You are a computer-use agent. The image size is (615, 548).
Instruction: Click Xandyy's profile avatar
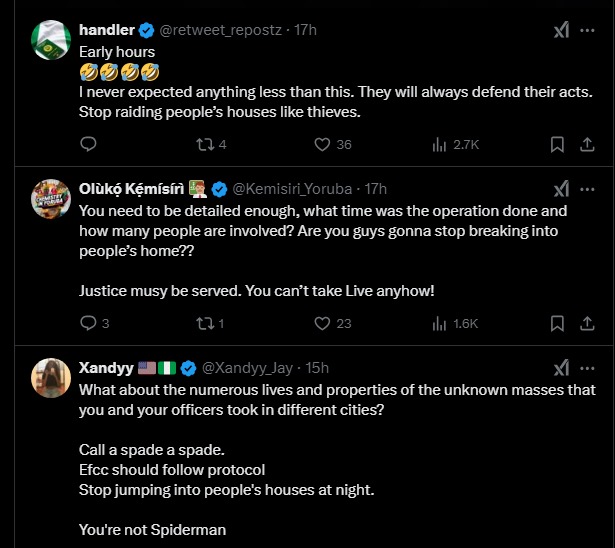pos(49,380)
